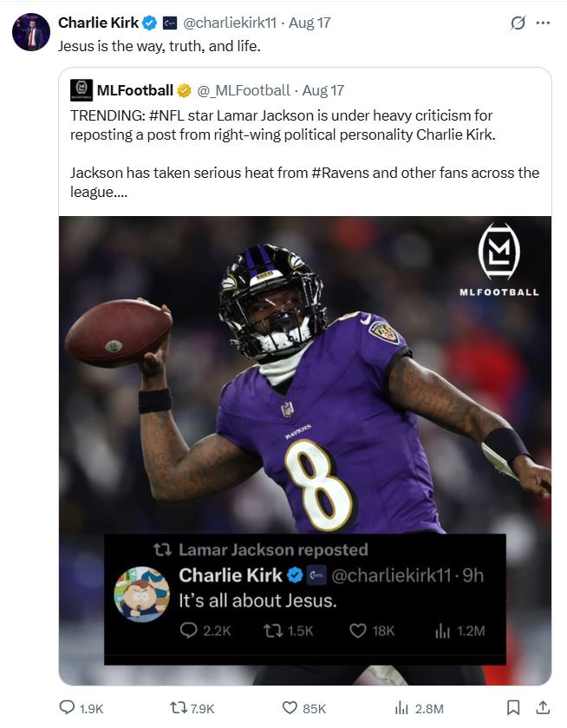
Task: Visit the @_MLFootball handle link
Action: 244,90
